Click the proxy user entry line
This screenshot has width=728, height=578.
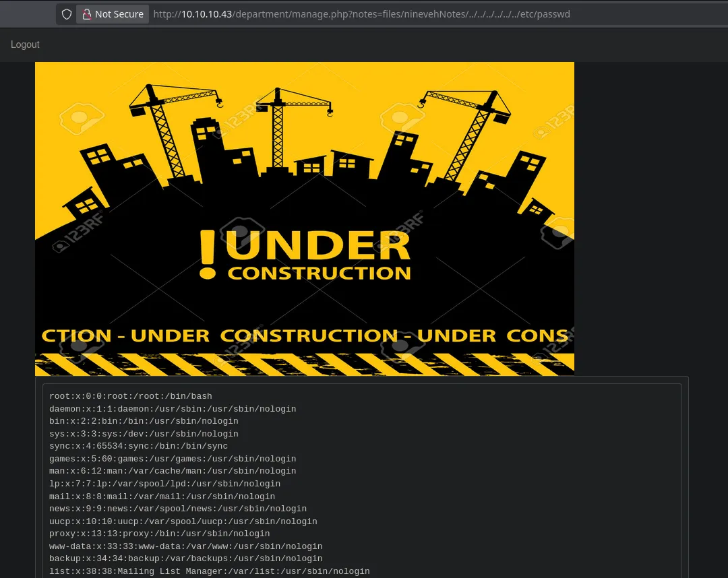tap(159, 534)
